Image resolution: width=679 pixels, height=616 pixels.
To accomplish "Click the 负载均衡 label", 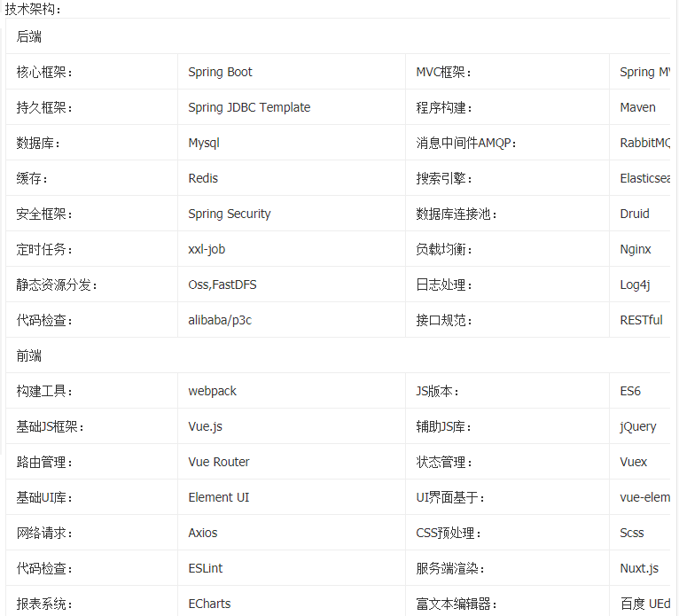I will (x=444, y=249).
